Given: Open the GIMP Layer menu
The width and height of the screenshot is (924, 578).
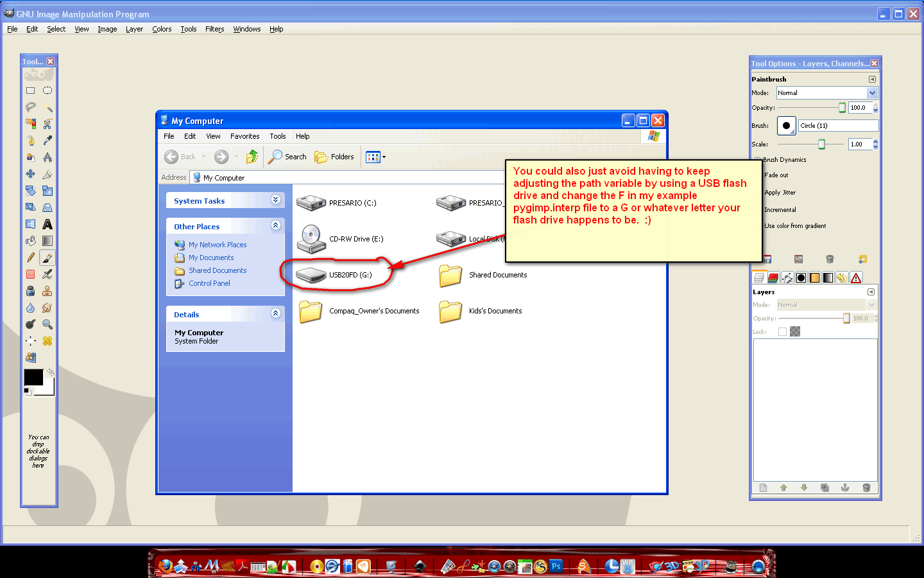Looking at the screenshot, I should coord(134,29).
